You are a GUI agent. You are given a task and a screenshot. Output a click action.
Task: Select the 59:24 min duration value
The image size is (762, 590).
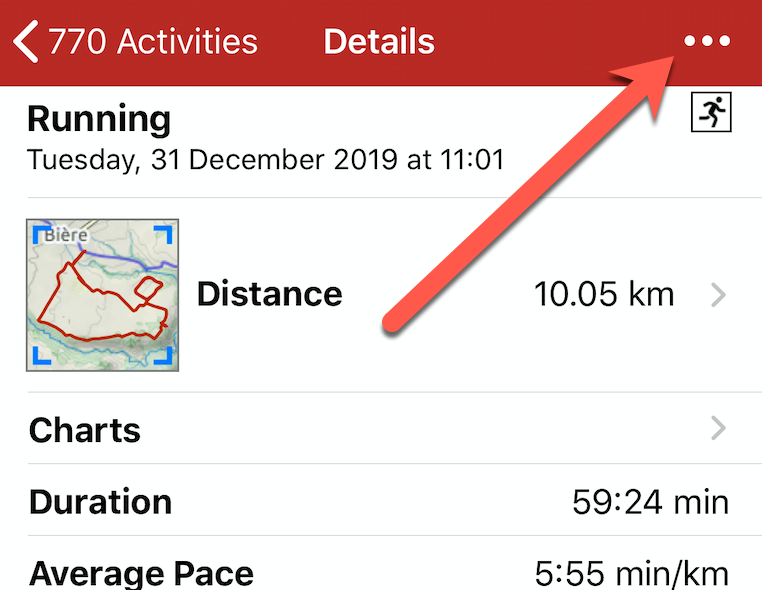tap(651, 502)
